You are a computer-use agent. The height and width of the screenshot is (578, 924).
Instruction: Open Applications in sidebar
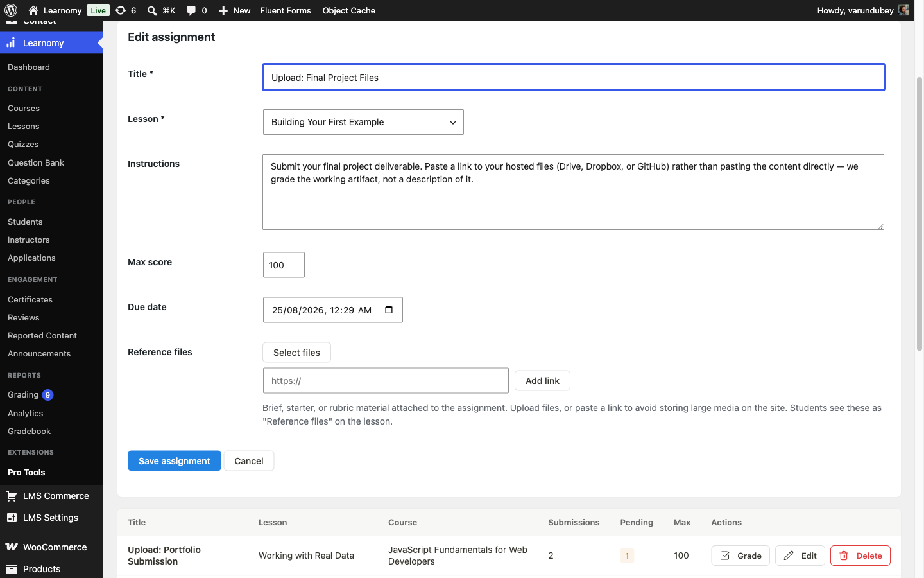point(31,258)
